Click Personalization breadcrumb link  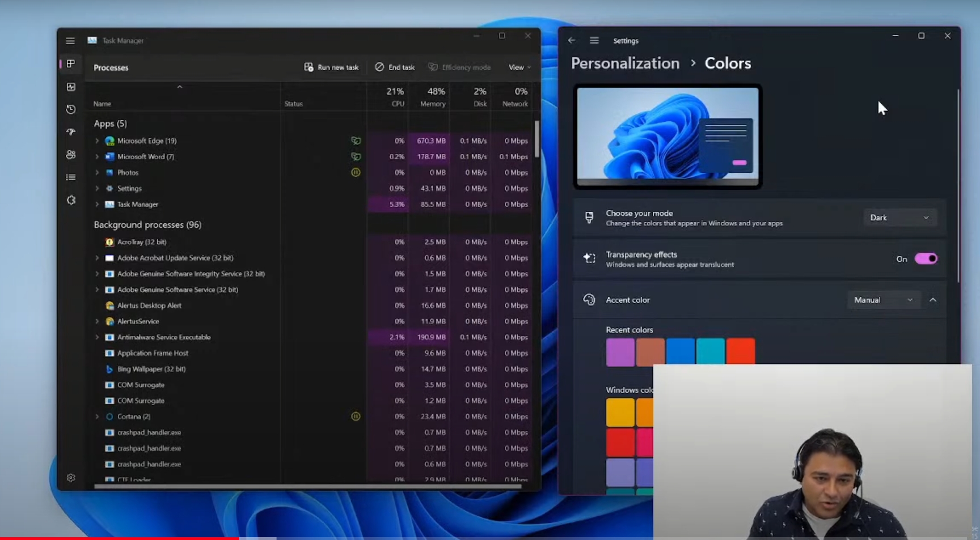point(625,63)
